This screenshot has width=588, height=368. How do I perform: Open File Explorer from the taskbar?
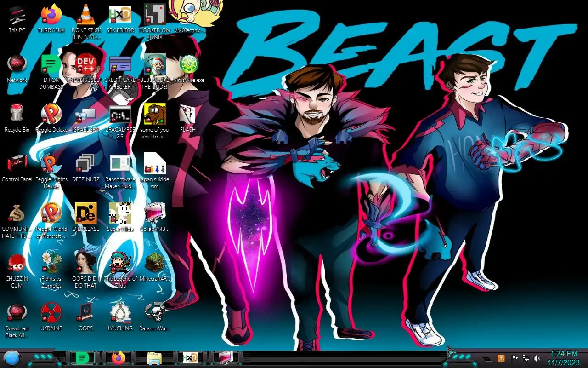(x=154, y=357)
